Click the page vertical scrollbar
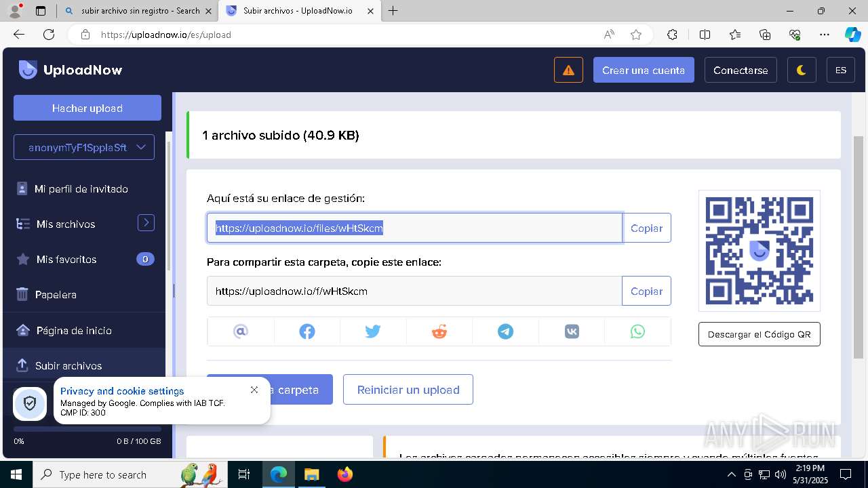868x488 pixels. coord(859,247)
